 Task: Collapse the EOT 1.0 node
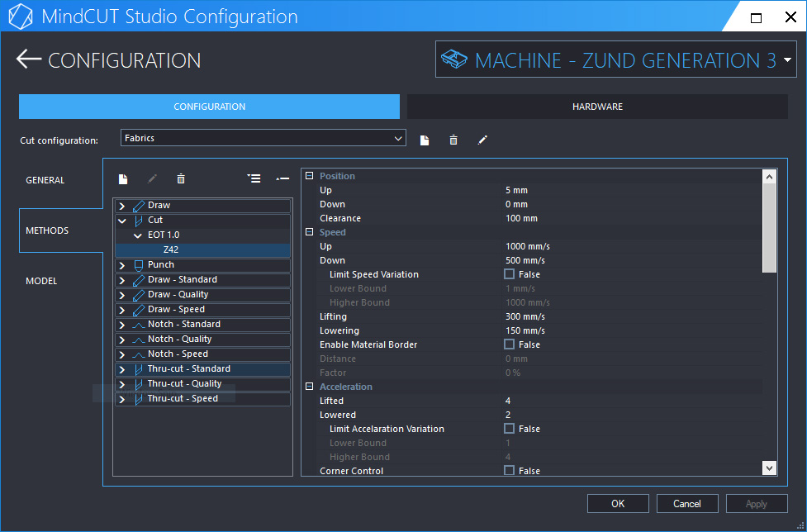coord(137,235)
